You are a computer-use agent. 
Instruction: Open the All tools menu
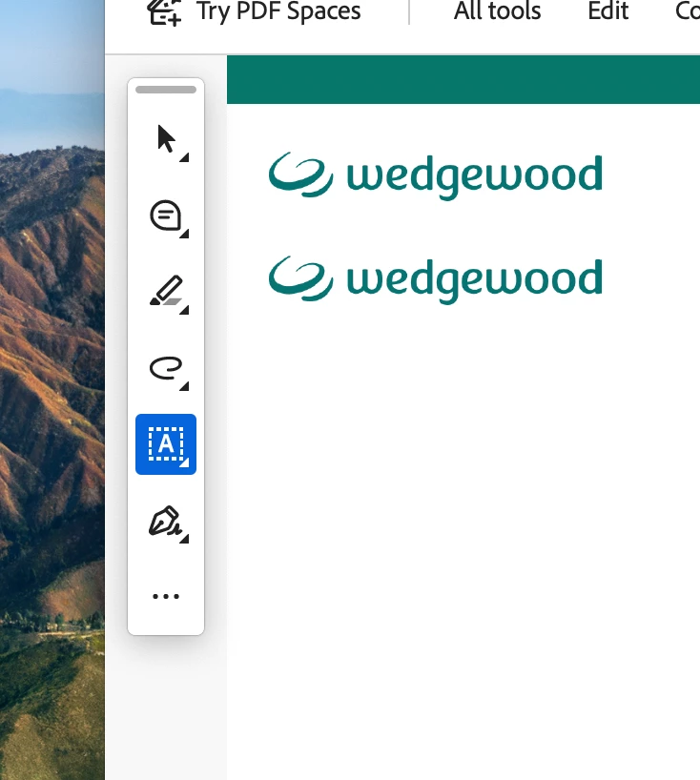[x=497, y=10]
